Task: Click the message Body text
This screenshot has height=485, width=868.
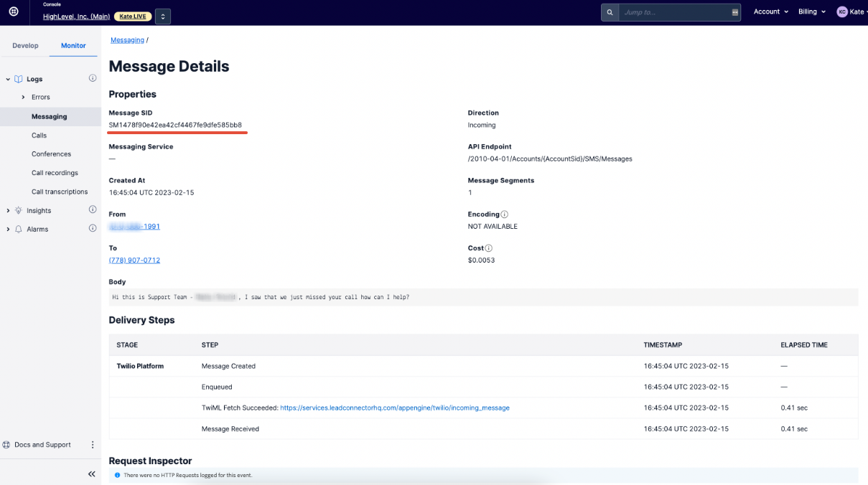Action: pos(261,297)
